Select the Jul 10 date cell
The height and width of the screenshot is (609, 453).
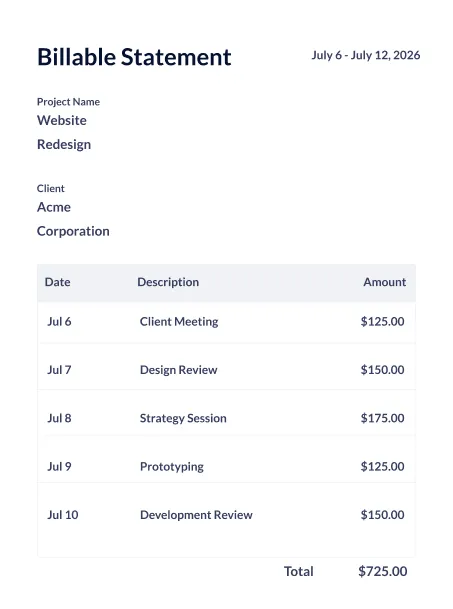pos(63,515)
